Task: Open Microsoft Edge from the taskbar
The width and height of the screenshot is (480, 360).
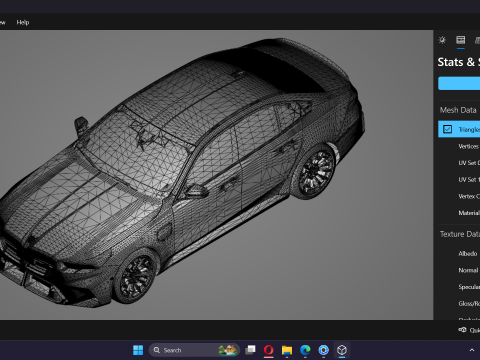Action: click(x=305, y=350)
